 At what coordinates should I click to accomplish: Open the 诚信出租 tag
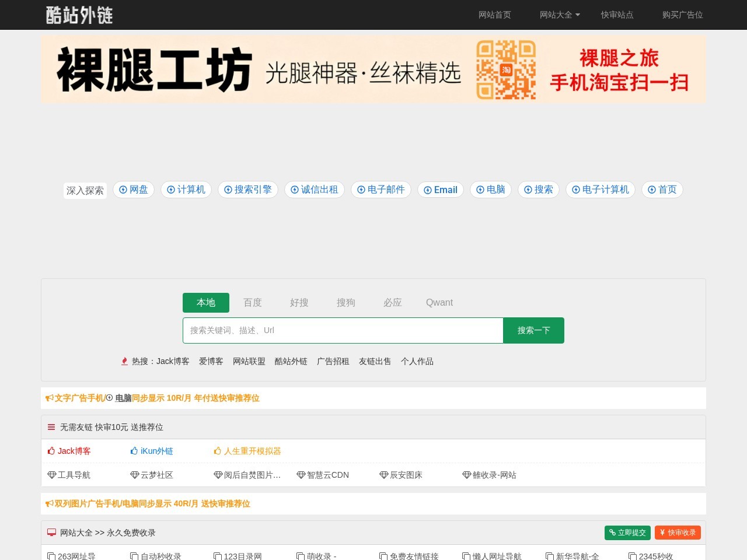(315, 190)
